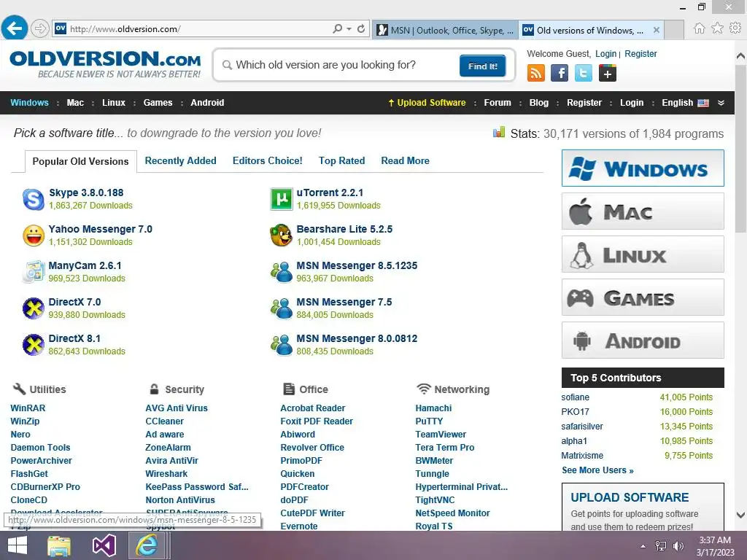Select the Popular Old Versions tab
The height and width of the screenshot is (560, 747).
(80, 161)
